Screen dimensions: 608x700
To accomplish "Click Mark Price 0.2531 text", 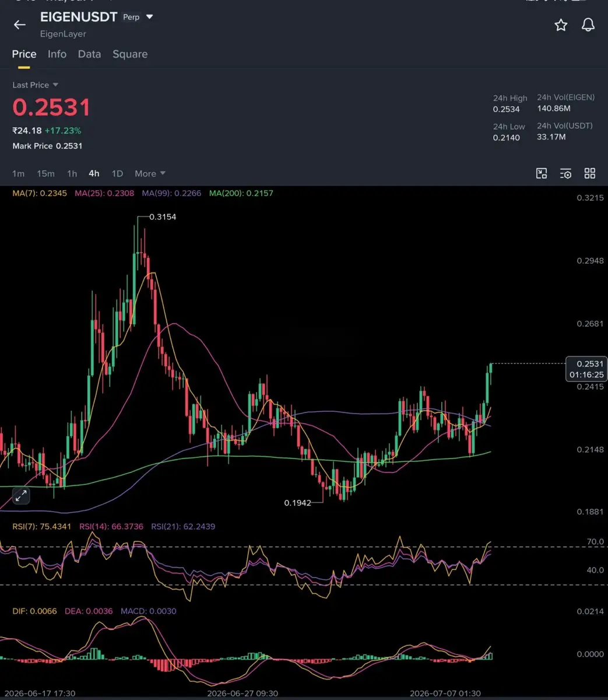I will click(x=47, y=146).
